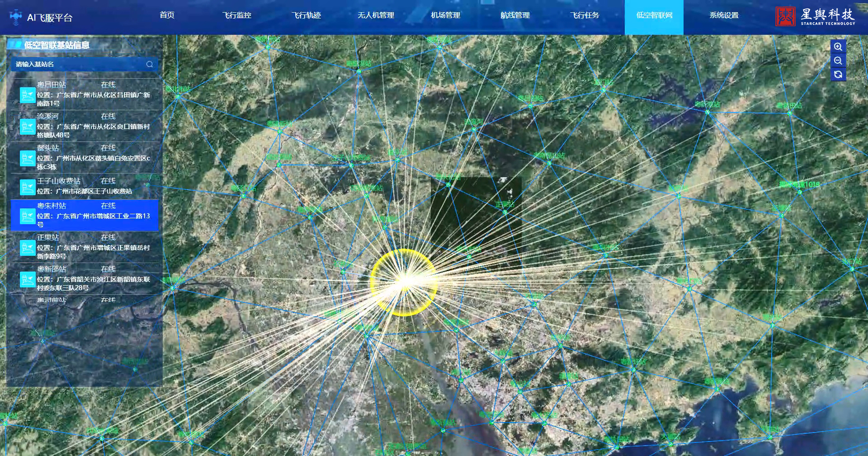This screenshot has width=868, height=456.
Task: Reset the map view with refresh icon
Action: 838,74
